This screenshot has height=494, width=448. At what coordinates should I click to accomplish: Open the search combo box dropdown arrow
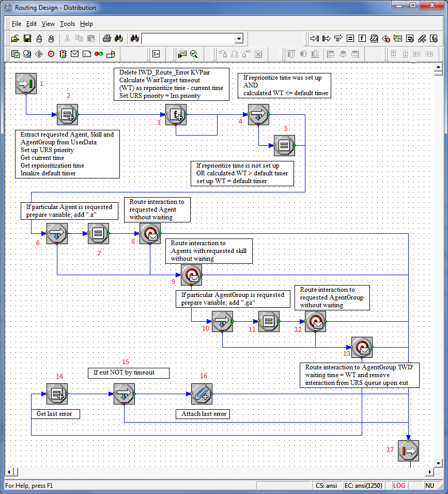(239, 39)
